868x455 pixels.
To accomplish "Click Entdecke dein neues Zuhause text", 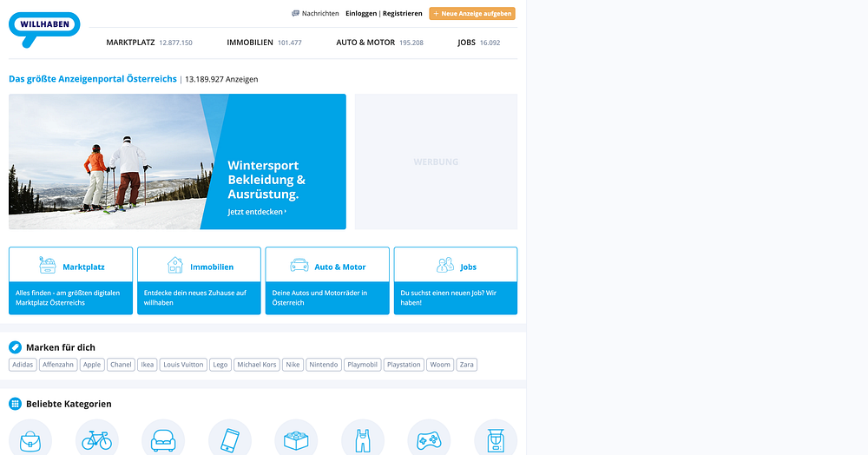I will coord(194,298).
